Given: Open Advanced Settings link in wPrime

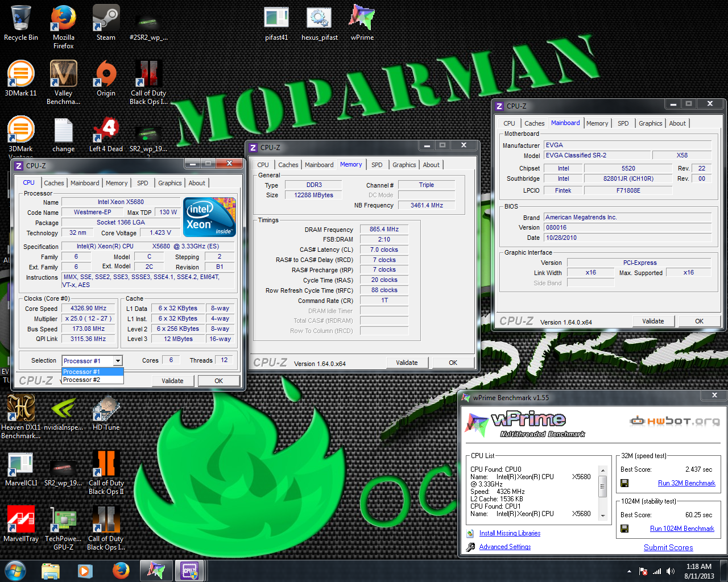Looking at the screenshot, I should (505, 547).
